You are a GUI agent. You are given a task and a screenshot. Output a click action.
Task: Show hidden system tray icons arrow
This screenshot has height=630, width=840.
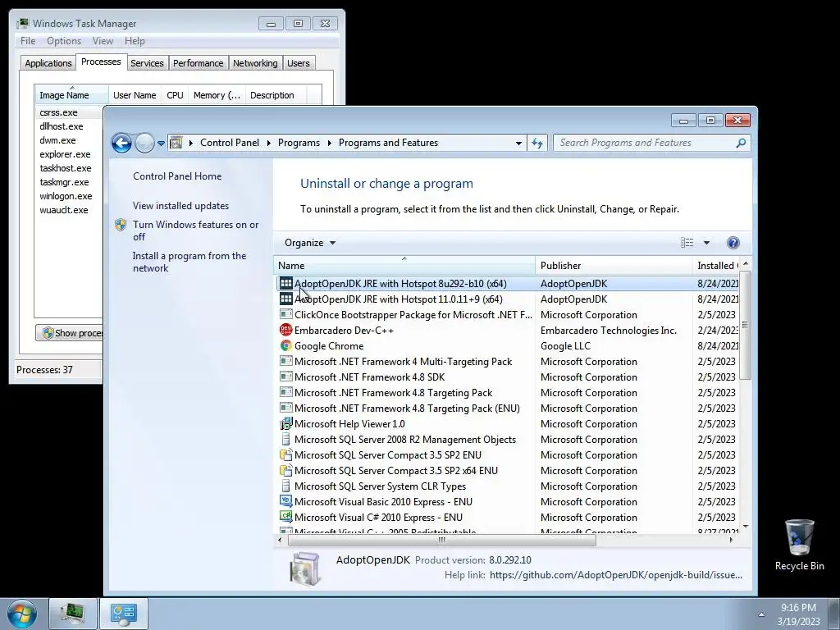pyautogui.click(x=761, y=614)
